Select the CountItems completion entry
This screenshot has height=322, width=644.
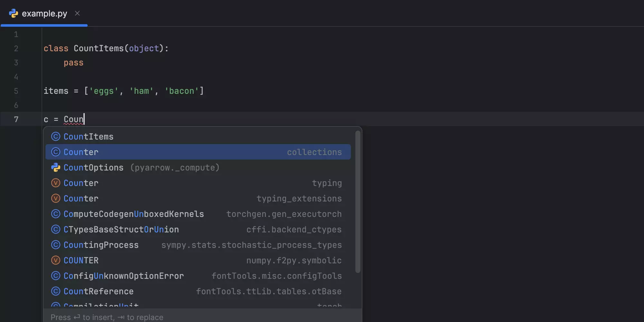tap(88, 136)
